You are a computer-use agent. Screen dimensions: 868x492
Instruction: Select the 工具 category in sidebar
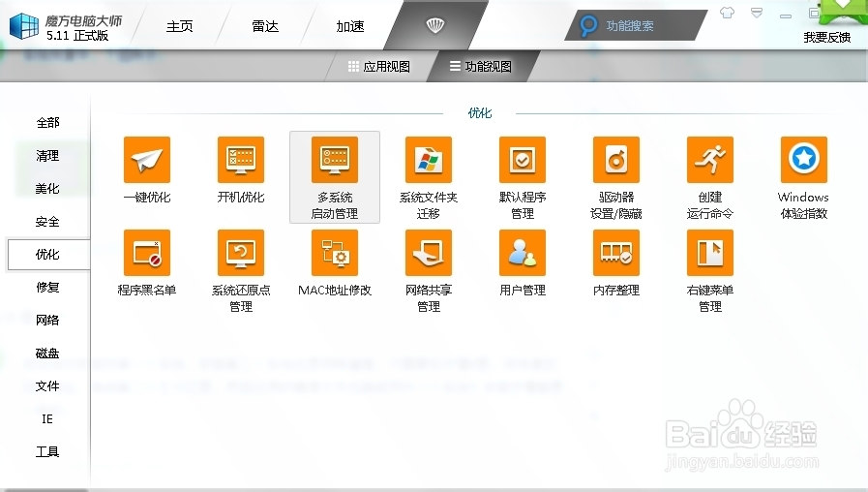click(47, 451)
